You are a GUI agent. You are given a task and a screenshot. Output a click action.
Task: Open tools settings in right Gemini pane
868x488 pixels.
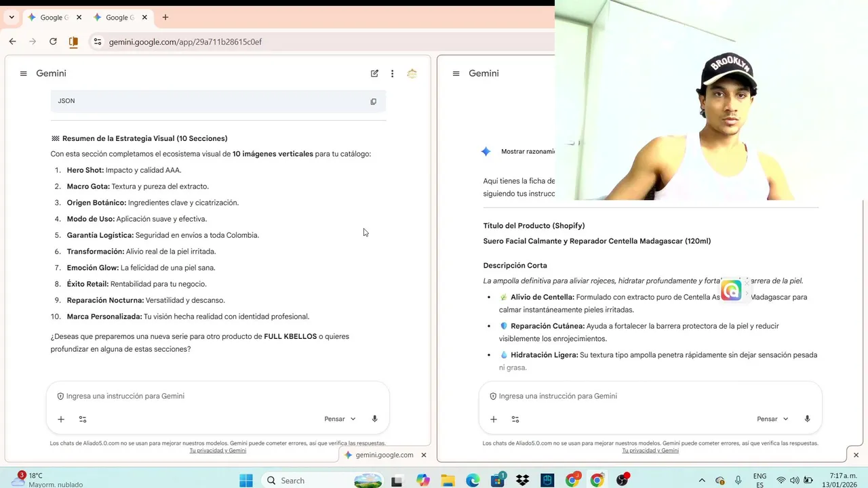(x=515, y=420)
